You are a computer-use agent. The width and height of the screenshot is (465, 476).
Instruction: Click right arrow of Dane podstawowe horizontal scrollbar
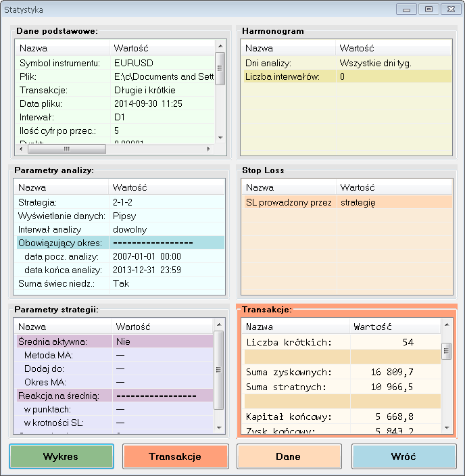tap(208, 149)
